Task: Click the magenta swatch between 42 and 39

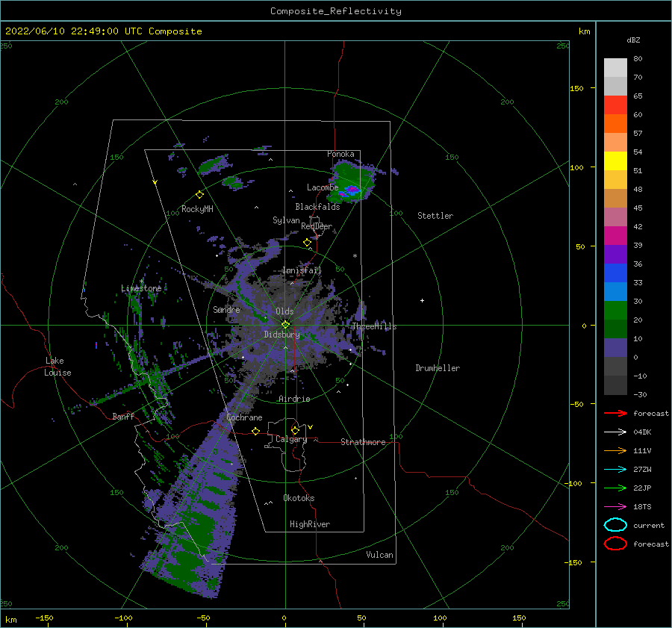Action: point(615,236)
